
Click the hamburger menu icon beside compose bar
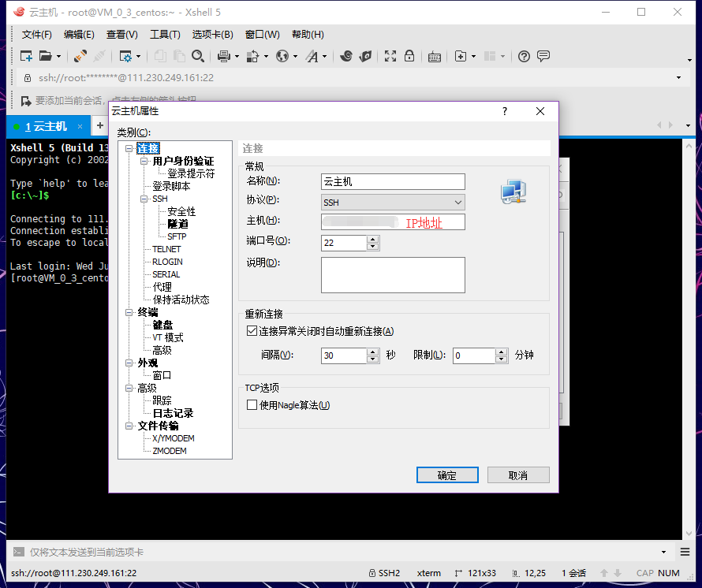coord(685,552)
